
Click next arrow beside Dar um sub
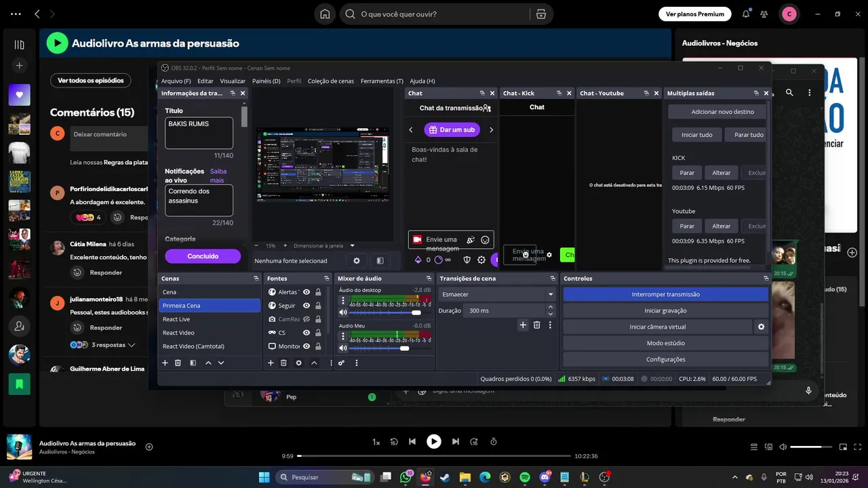point(491,129)
